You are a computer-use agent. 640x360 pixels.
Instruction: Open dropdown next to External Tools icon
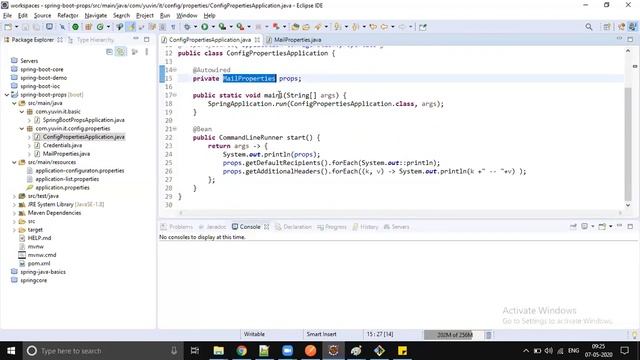pos(249,27)
